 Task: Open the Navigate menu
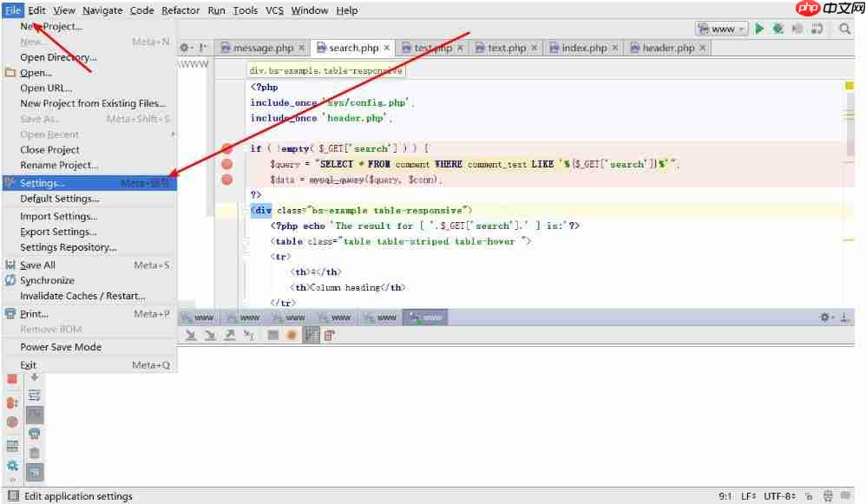(x=102, y=10)
